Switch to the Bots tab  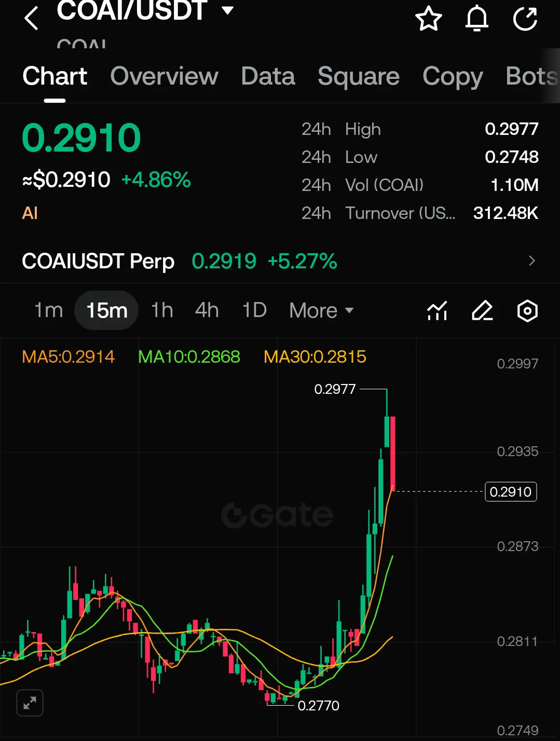(x=532, y=76)
